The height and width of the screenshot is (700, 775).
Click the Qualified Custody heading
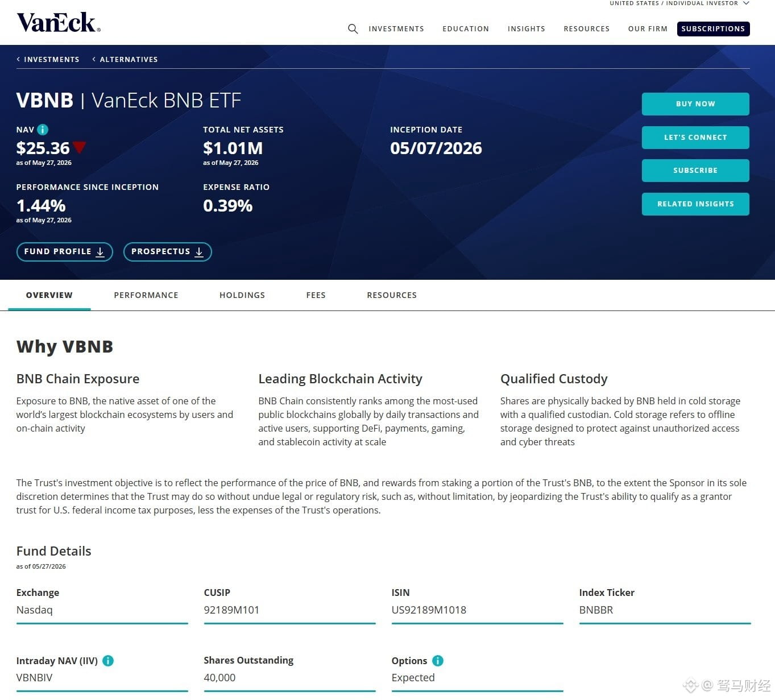[x=554, y=379]
